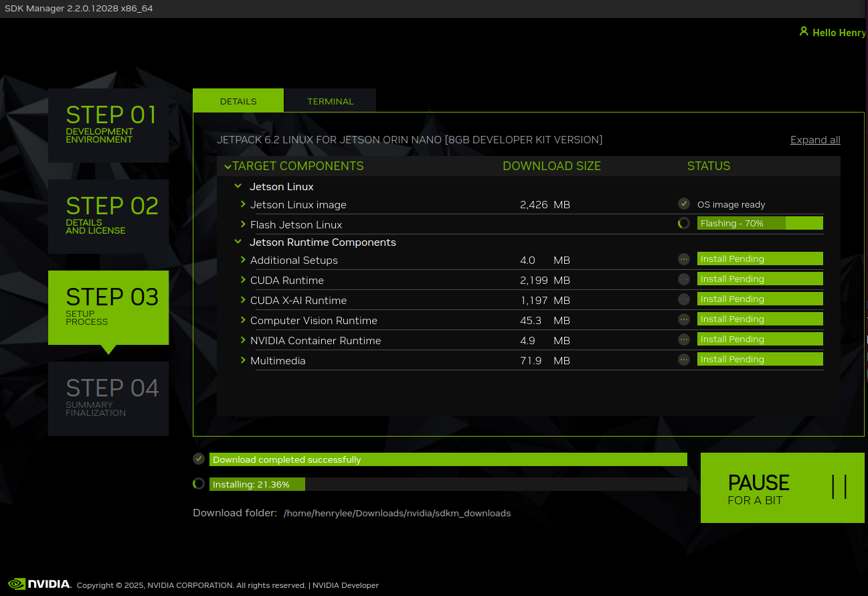
Task: Expand the CUDA Runtime row
Action: click(x=243, y=280)
